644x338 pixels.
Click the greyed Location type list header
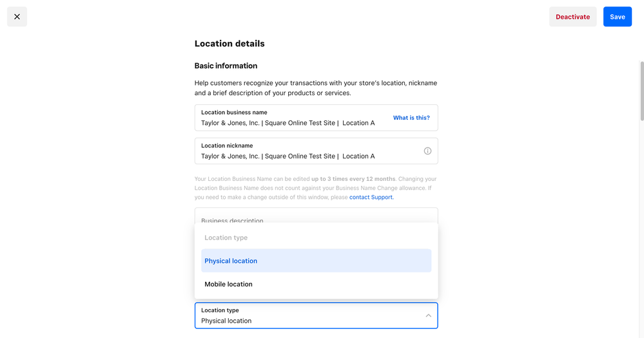pos(226,238)
